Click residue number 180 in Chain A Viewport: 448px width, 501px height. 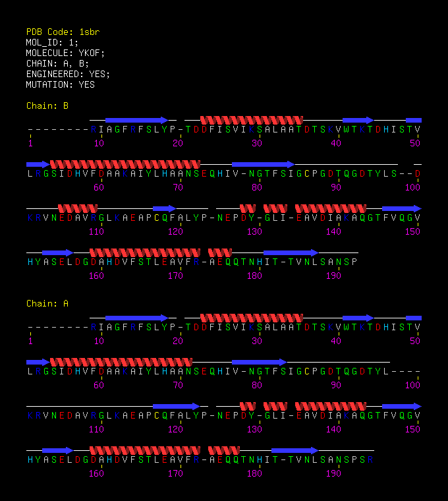(x=254, y=473)
